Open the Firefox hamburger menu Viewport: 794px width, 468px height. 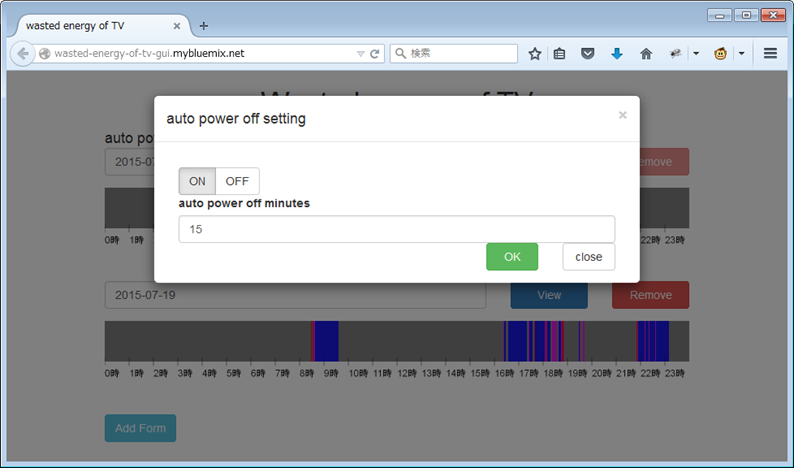click(x=770, y=53)
